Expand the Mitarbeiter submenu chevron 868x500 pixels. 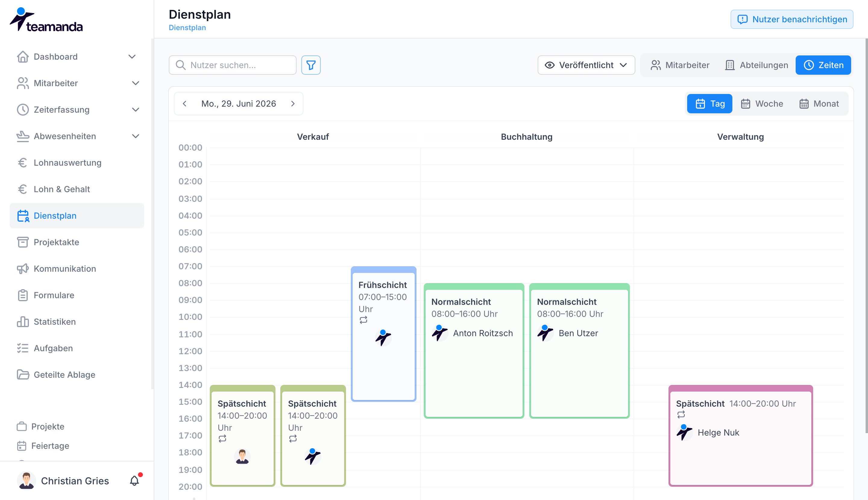[136, 83]
